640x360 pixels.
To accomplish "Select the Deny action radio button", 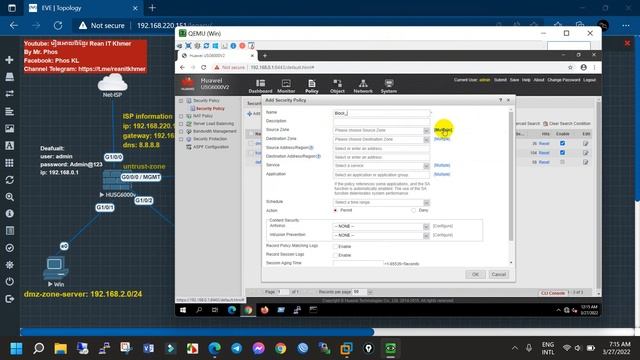I will 413,210.
